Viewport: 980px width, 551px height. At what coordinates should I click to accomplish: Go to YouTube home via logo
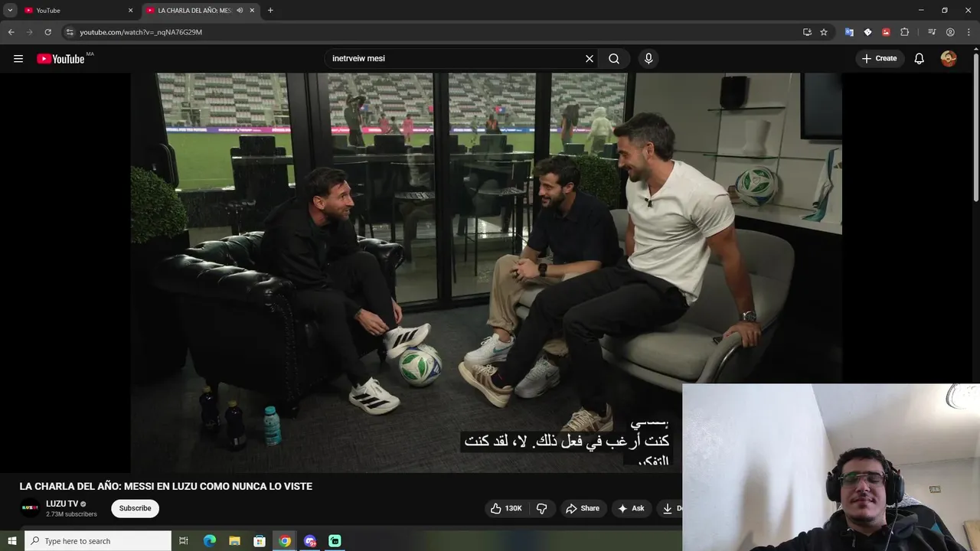60,59
